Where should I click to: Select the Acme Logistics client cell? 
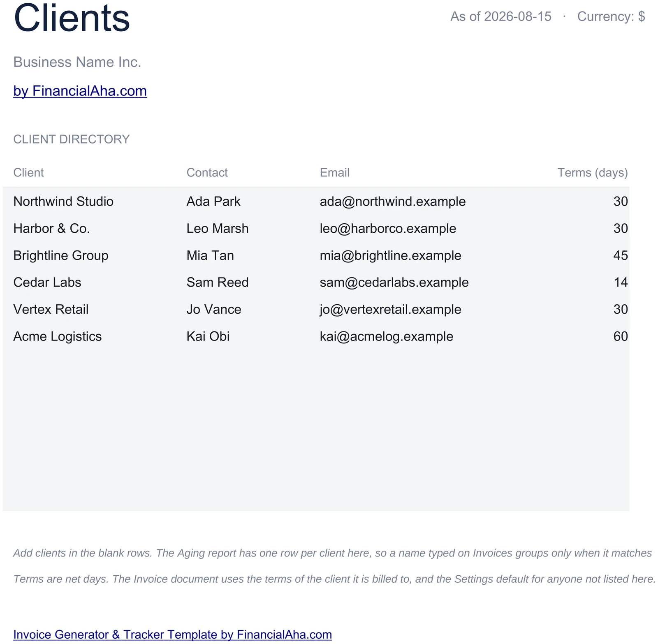click(x=58, y=336)
